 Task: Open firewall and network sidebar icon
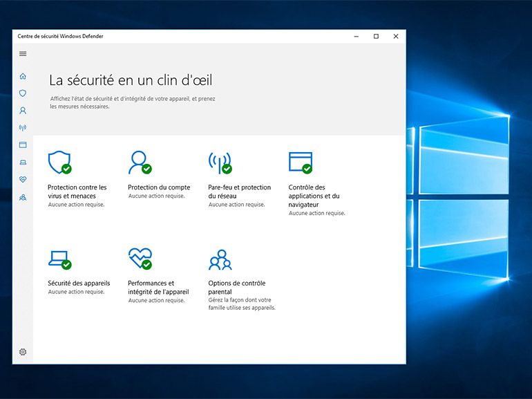(23, 128)
